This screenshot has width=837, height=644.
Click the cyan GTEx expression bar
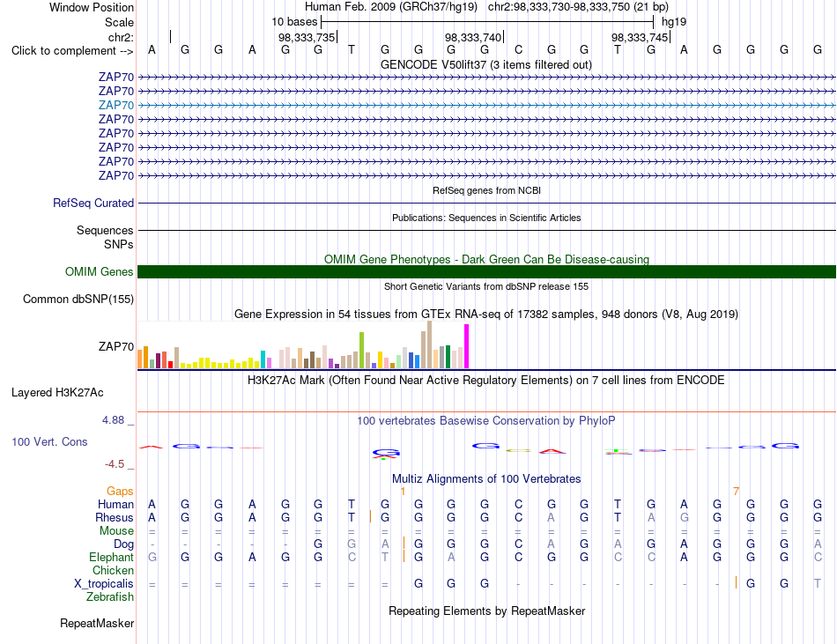coord(263,359)
